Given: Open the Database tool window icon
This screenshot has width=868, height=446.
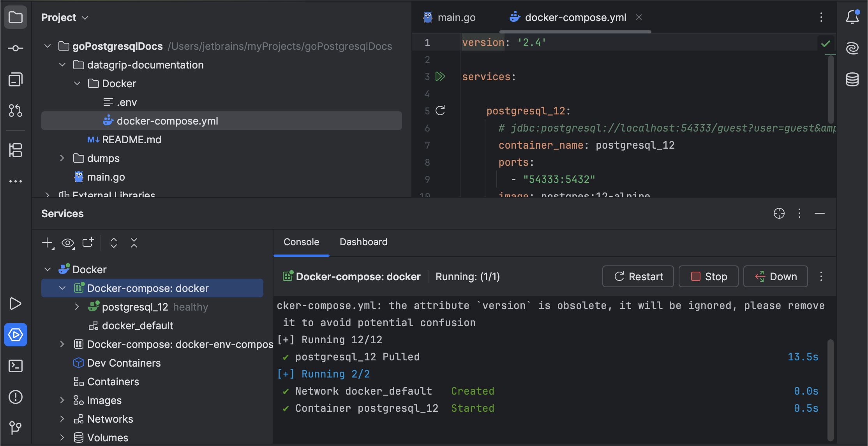Looking at the screenshot, I should point(852,79).
